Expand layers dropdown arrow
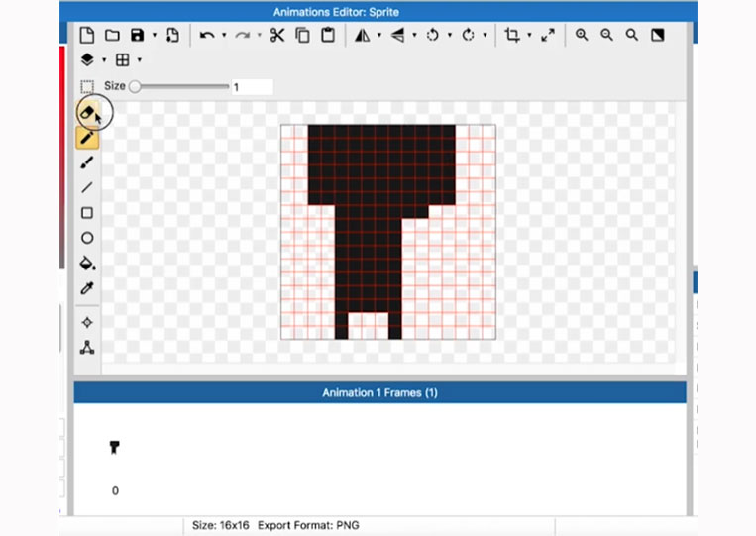This screenshot has width=756, height=536. point(104,59)
